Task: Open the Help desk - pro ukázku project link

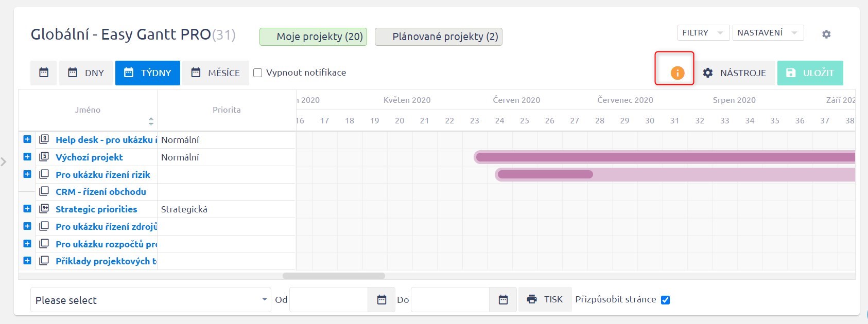Action: coord(106,140)
